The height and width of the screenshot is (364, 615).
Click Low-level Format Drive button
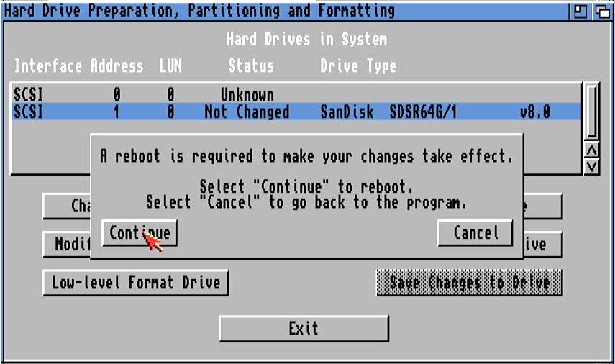[135, 282]
